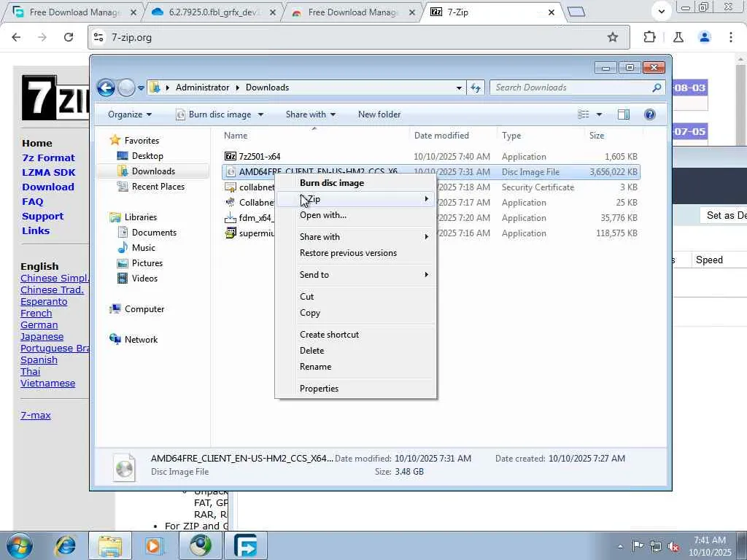This screenshot has height=560, width=747.
Task: Toggle the preview pane icon
Action: [624, 114]
